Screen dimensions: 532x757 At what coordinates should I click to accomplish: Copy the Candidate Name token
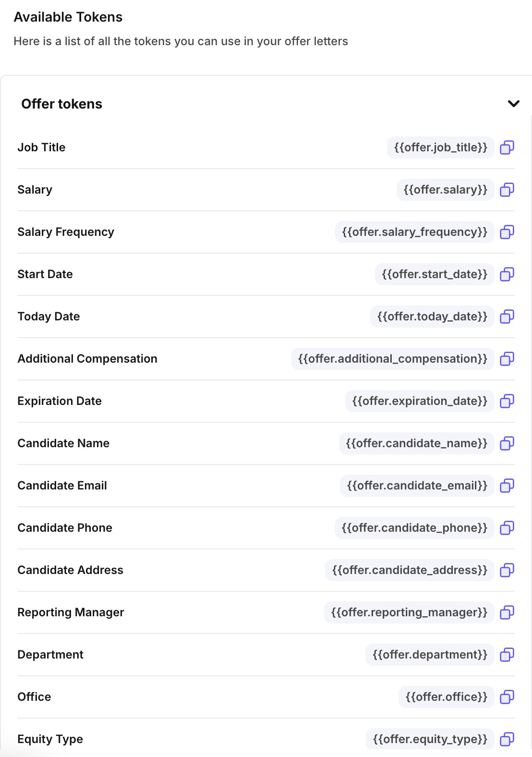pos(507,443)
